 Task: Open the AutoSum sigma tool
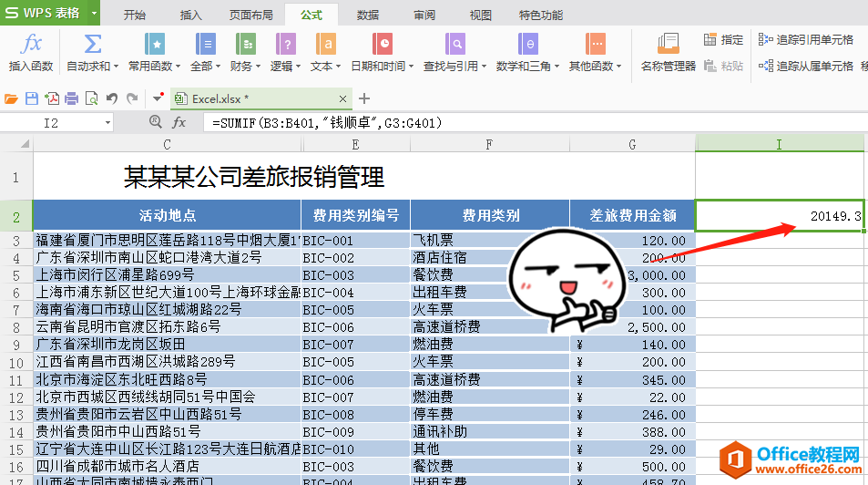tap(92, 44)
